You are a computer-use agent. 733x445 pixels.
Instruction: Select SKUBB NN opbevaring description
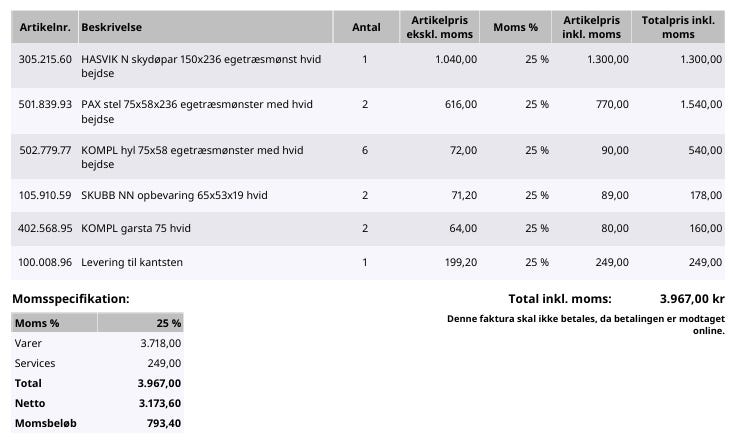tap(174, 195)
